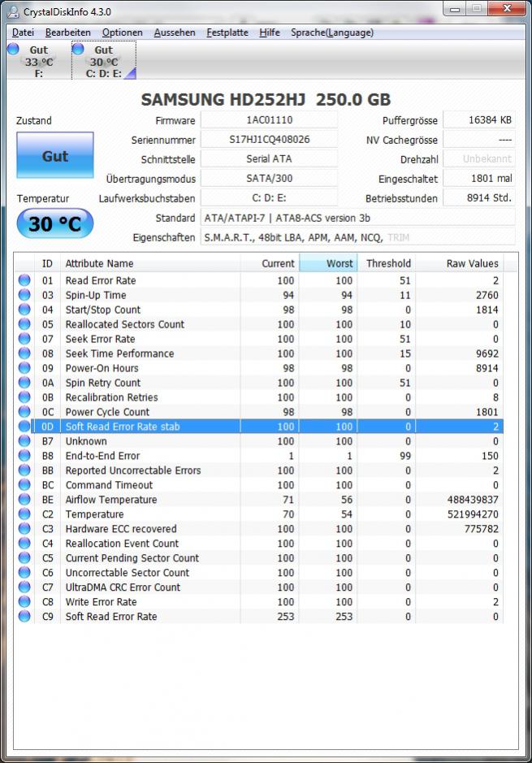Image resolution: width=532 pixels, height=763 pixels.
Task: Click the Firmware field 1AC01110
Action: (269, 119)
